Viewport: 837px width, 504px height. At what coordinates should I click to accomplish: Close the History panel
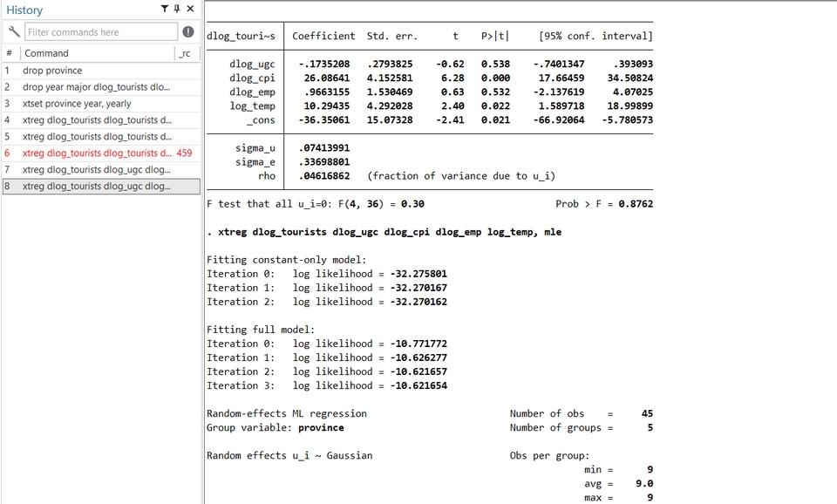[190, 9]
